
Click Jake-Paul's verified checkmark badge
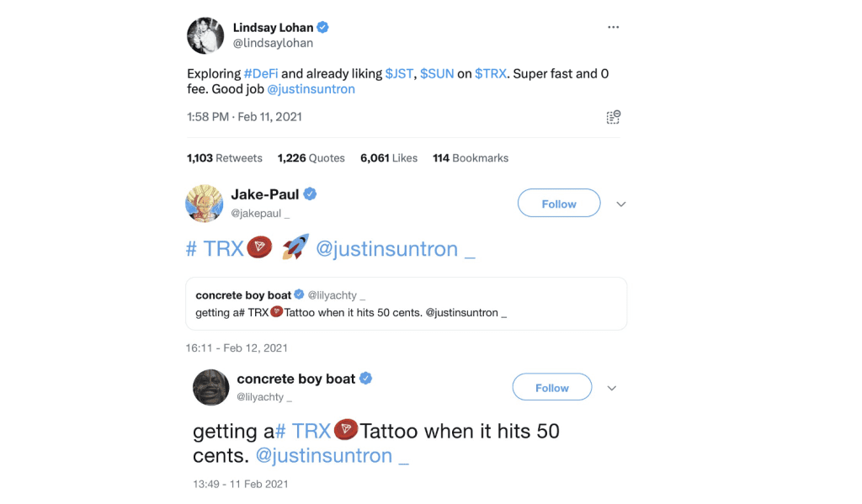pos(310,194)
